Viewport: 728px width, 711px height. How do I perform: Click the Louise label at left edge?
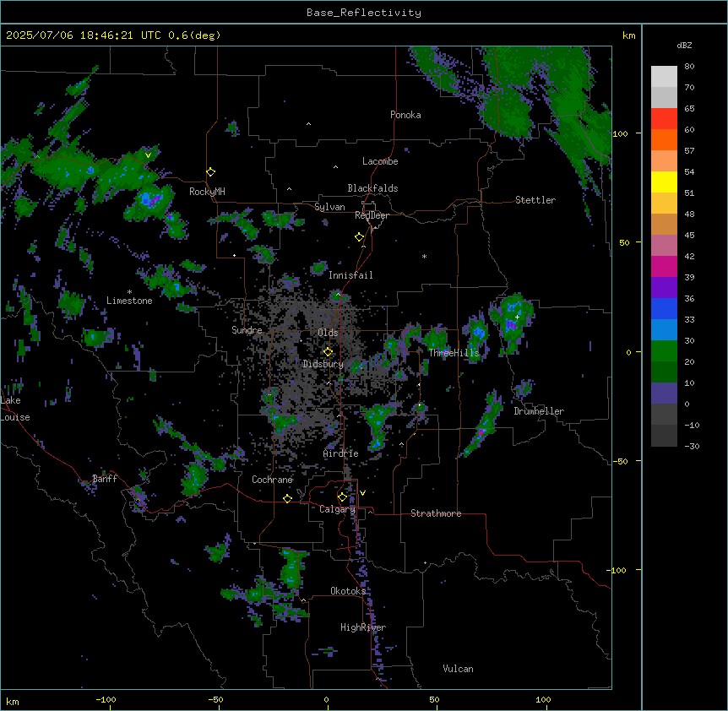15,417
